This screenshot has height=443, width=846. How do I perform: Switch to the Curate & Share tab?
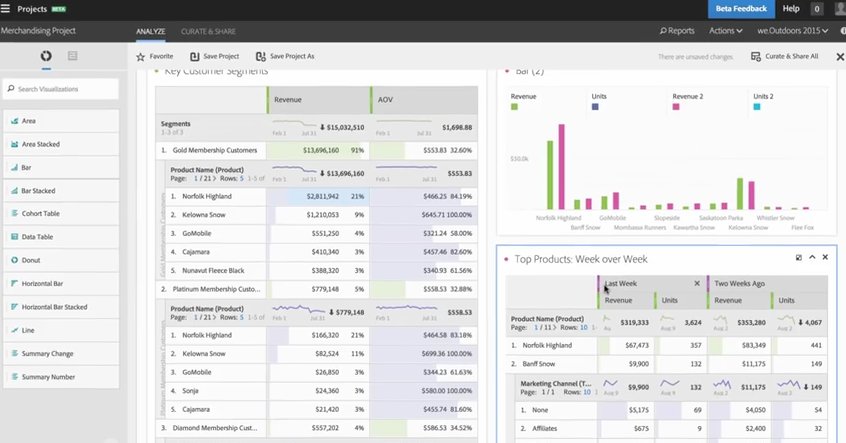[208, 31]
